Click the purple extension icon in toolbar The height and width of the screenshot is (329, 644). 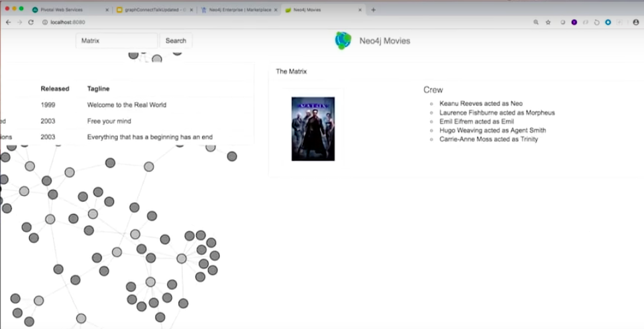[574, 22]
